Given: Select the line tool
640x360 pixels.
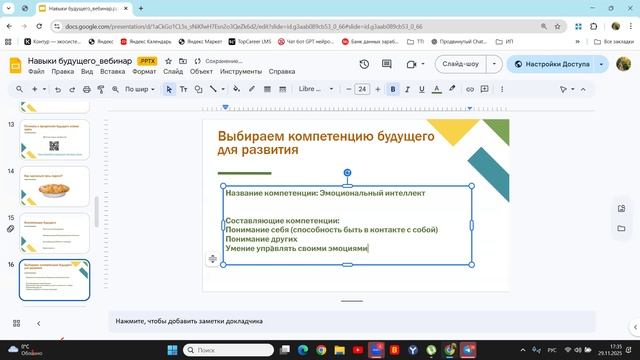Looking at the screenshot, I should coord(213,89).
